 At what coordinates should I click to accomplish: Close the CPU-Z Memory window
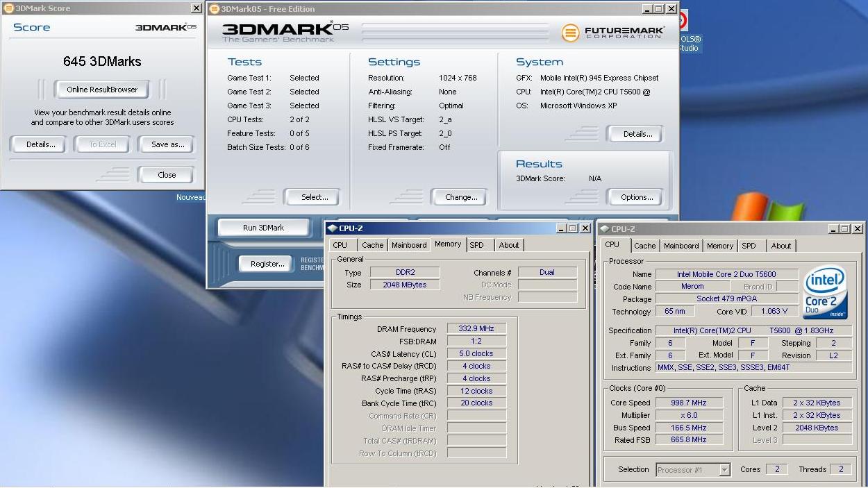click(x=585, y=228)
